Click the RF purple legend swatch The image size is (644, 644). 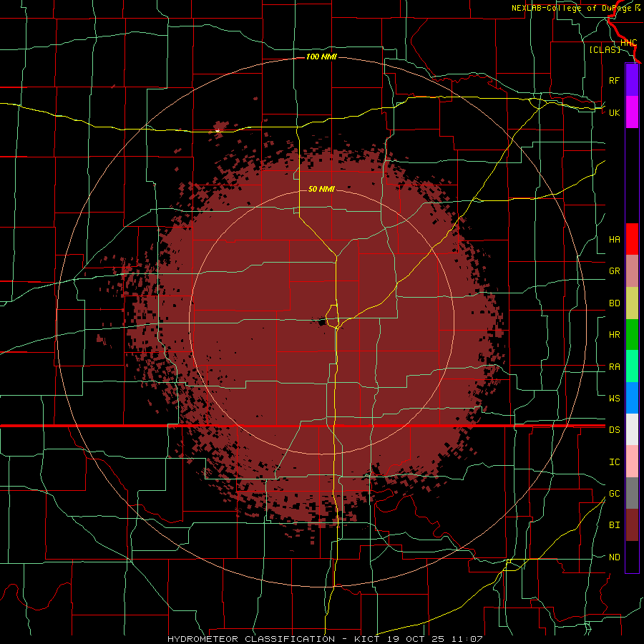(632, 80)
